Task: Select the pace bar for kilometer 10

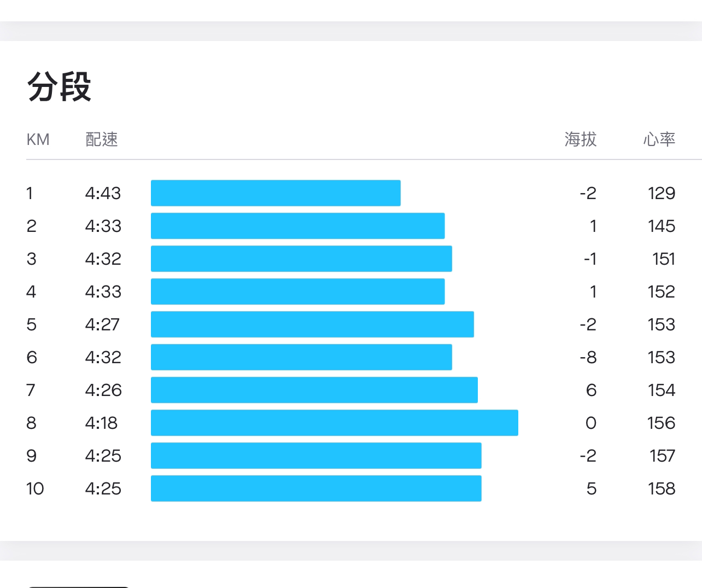Action: coord(316,488)
